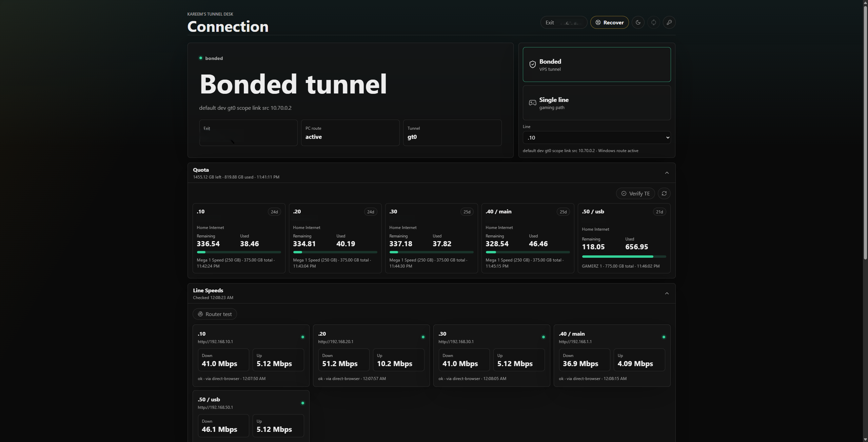The width and height of the screenshot is (868, 442).
Task: Open the Line dropdown showing .10
Action: pyautogui.click(x=596, y=138)
